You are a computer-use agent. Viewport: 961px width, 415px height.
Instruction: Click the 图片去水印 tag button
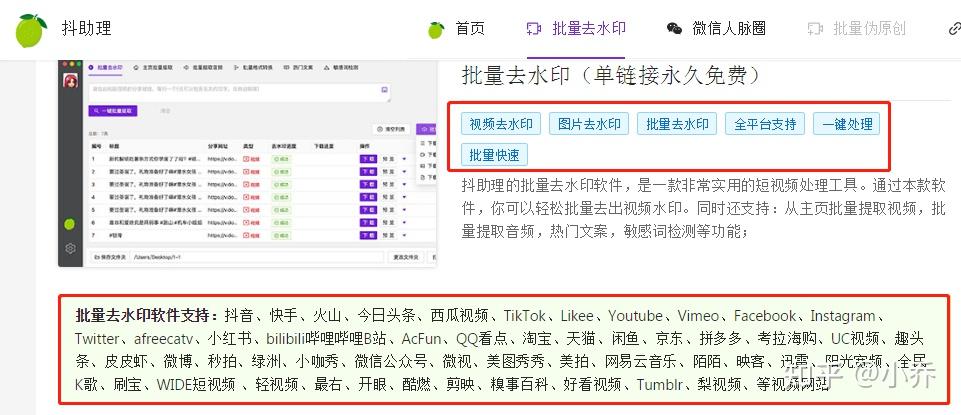(x=589, y=124)
